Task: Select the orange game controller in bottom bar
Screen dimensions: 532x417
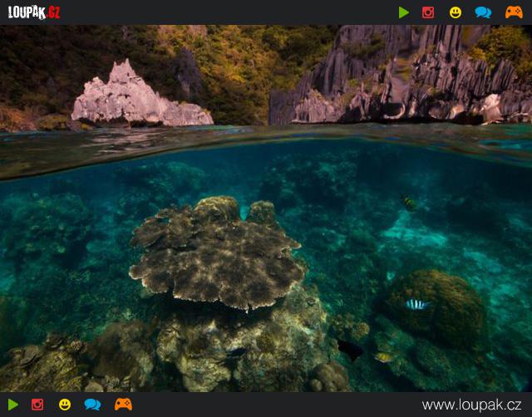Action: click(123, 405)
